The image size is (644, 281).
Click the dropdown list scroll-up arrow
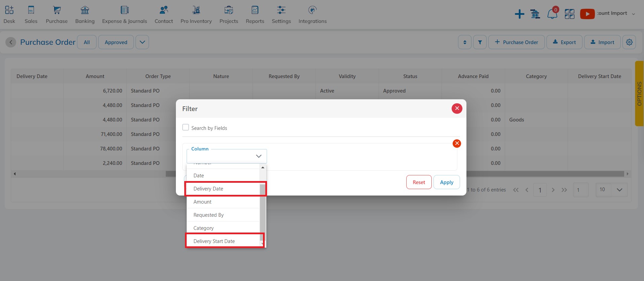(263, 167)
